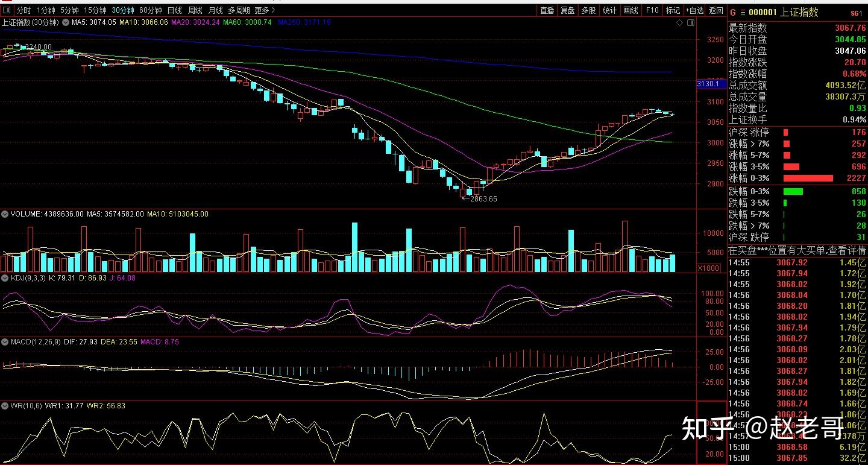Switch to 分时 view
This screenshot has height=465, width=868.
[24, 10]
